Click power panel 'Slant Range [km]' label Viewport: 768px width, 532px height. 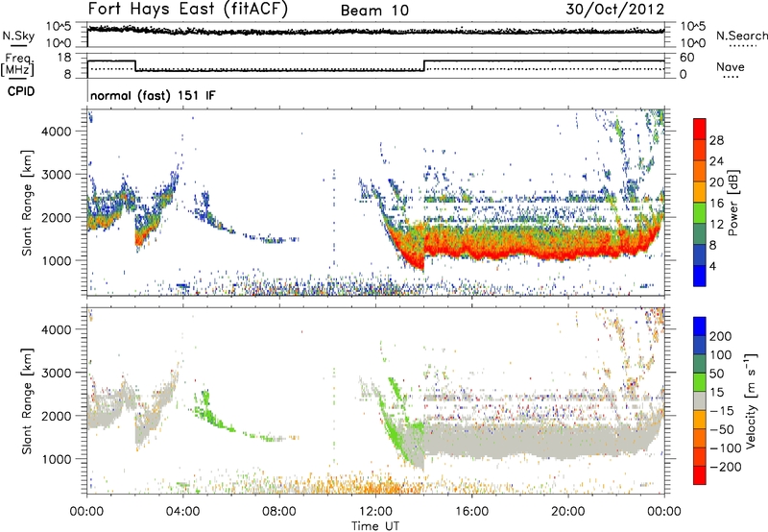27,204
